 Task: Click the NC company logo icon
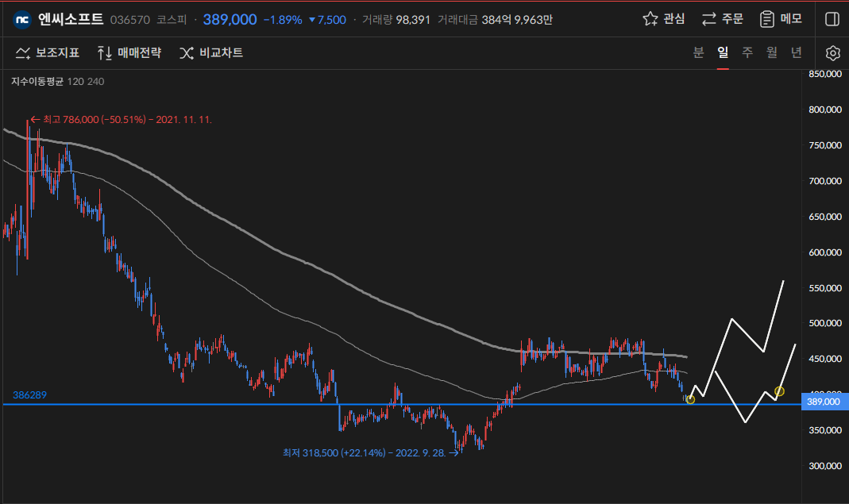[22, 20]
